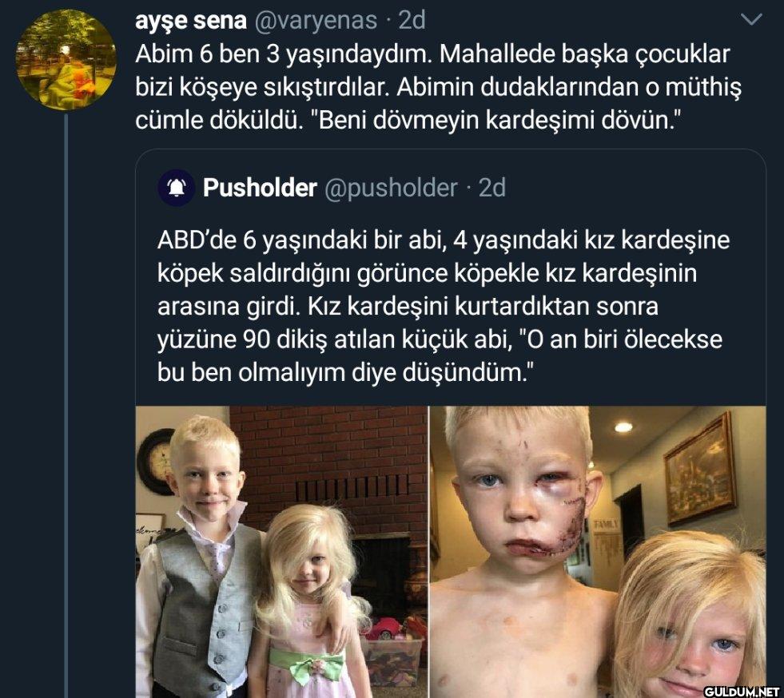The height and width of the screenshot is (698, 784).
Task: Open the ayşe sena display name
Action: tap(190, 21)
